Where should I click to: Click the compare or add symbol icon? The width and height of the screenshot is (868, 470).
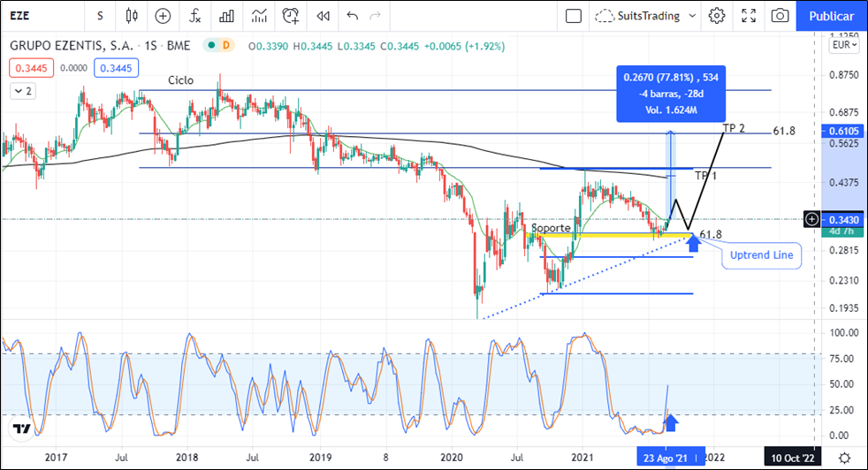[x=163, y=16]
